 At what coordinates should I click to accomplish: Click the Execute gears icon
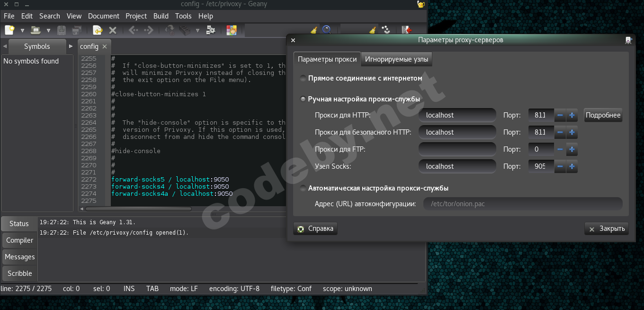click(211, 30)
